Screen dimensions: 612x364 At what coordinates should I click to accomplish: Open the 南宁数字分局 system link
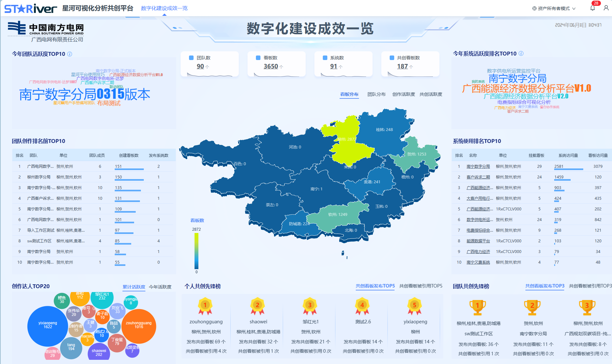point(478,167)
